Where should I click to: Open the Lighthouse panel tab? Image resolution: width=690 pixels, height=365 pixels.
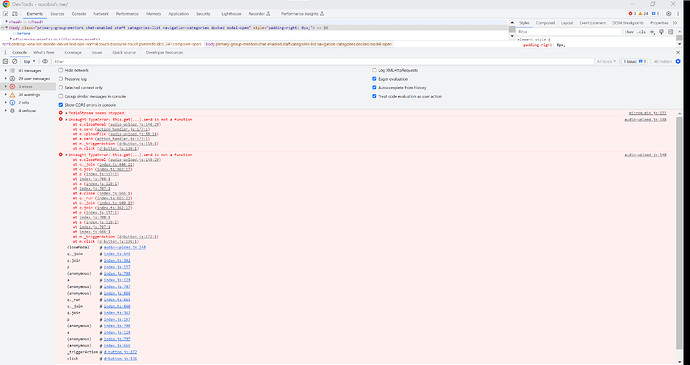click(x=231, y=14)
